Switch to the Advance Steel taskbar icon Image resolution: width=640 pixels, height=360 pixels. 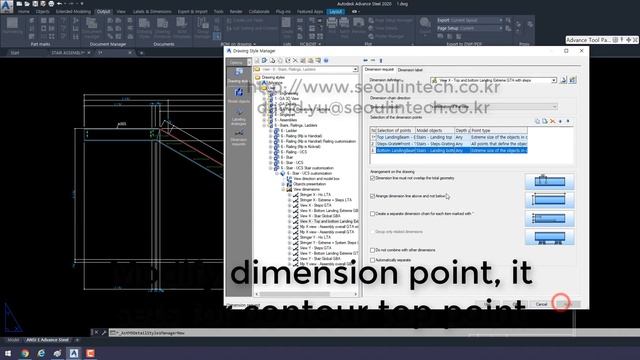pyautogui.click(x=74, y=353)
